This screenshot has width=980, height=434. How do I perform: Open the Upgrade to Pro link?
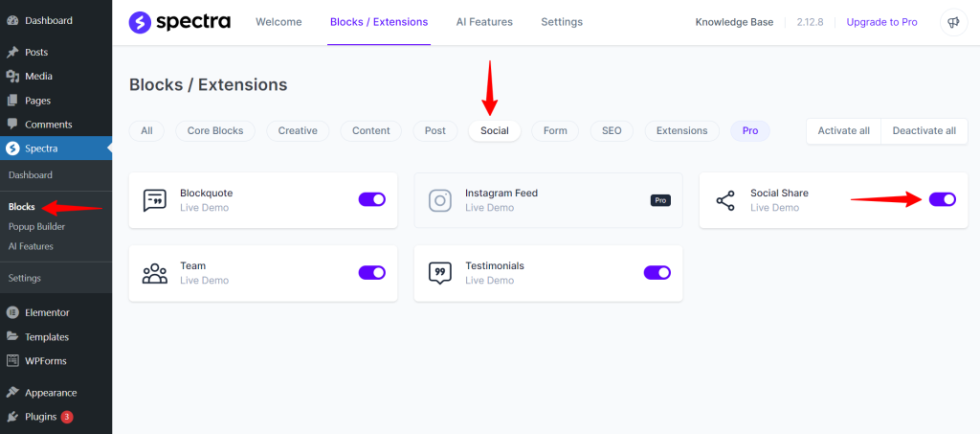point(881,22)
